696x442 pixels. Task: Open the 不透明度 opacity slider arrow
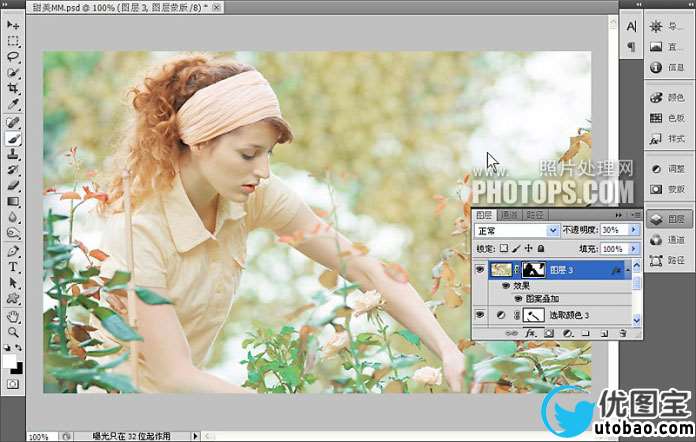point(633,230)
